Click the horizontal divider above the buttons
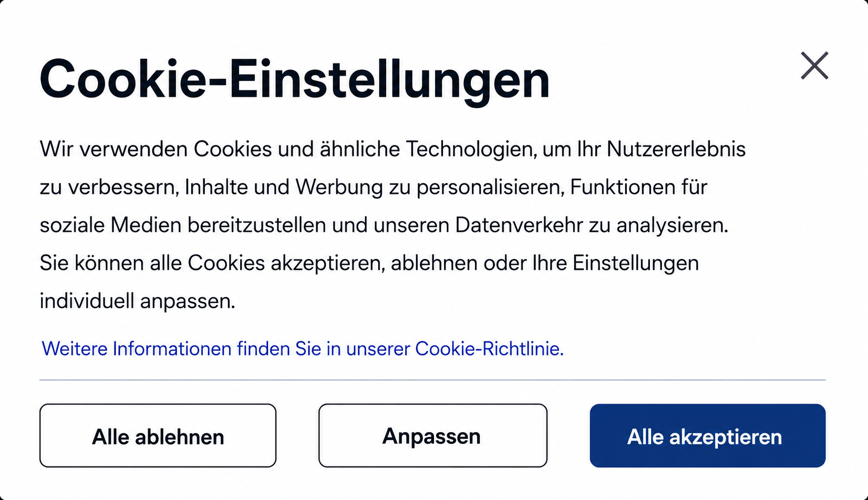Viewport: 868px width, 500px height. point(432,379)
